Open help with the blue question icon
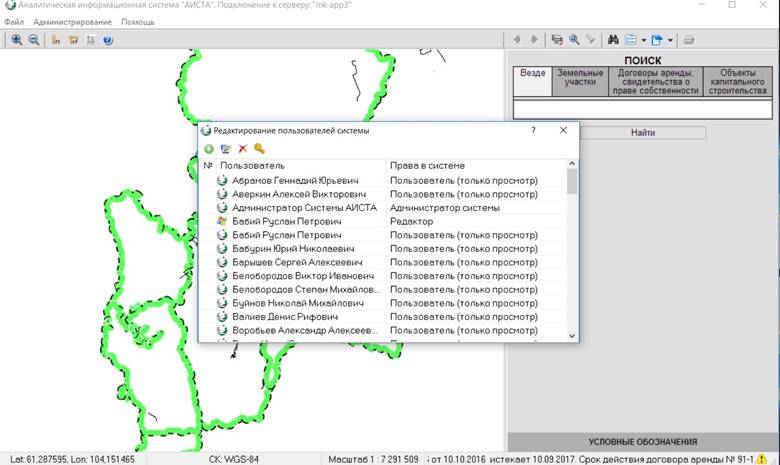This screenshot has width=780, height=465. (108, 40)
